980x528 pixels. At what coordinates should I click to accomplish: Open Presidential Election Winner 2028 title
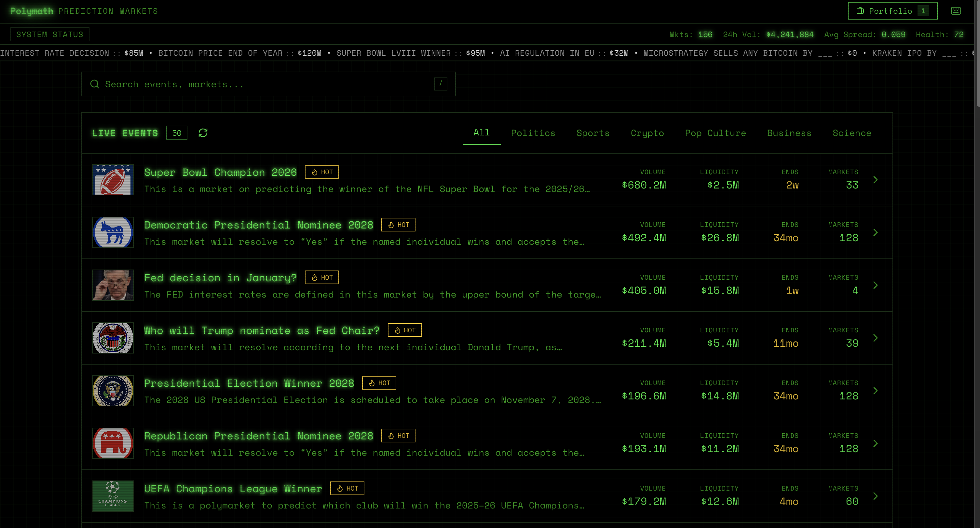click(x=249, y=383)
